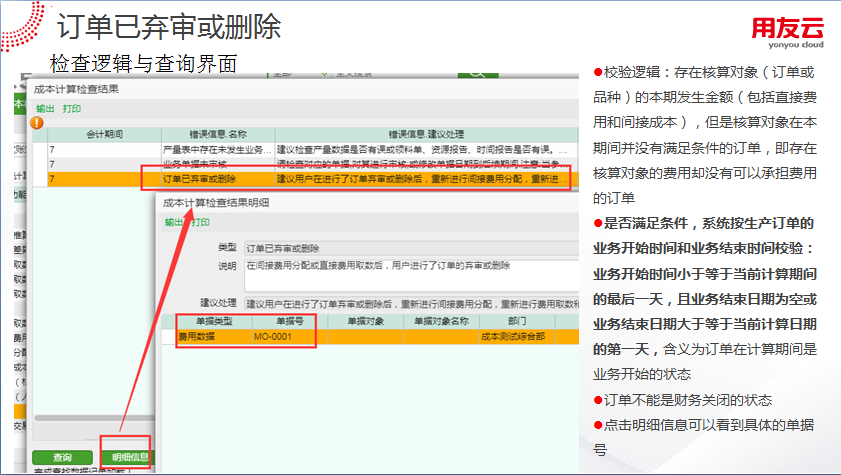The image size is (841, 475).
Task: Click 输出 in the 检查结果明细 dialog
Action: click(174, 222)
